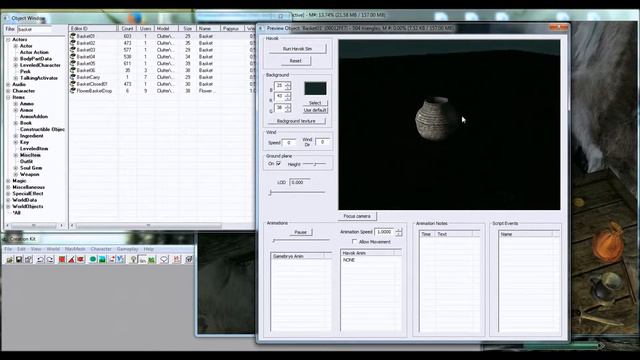Click the Basket03 row icon in the object list

73,50
